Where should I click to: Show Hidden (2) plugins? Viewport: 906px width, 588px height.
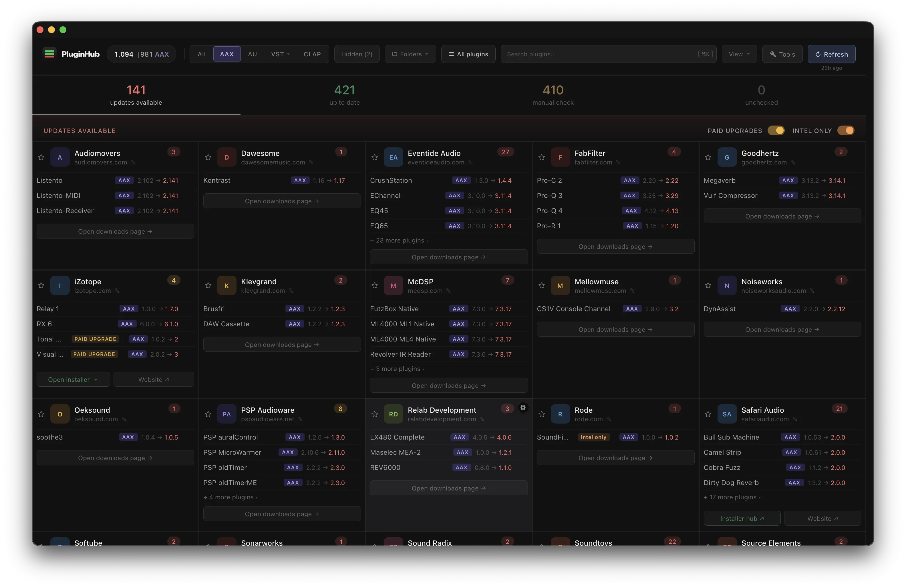(x=357, y=54)
